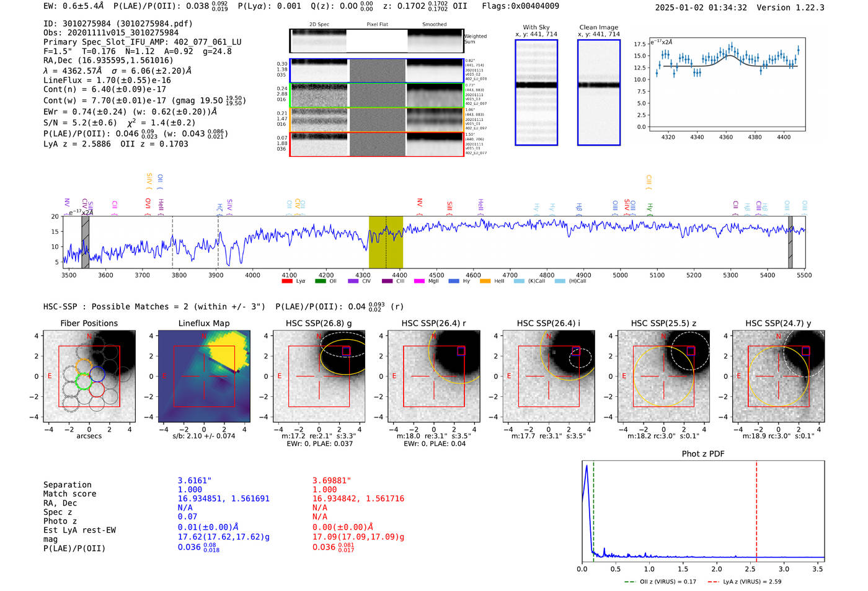Open the Fiber Positions thumbnail

coord(89,376)
